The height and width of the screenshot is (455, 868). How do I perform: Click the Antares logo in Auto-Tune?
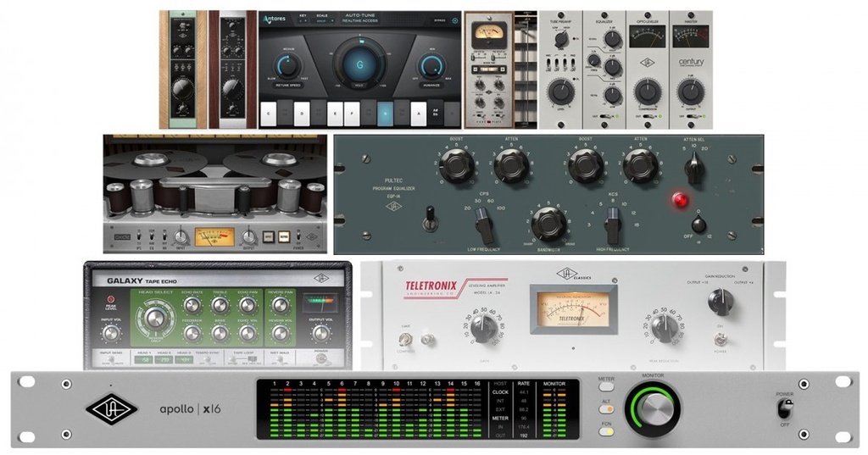(x=274, y=19)
